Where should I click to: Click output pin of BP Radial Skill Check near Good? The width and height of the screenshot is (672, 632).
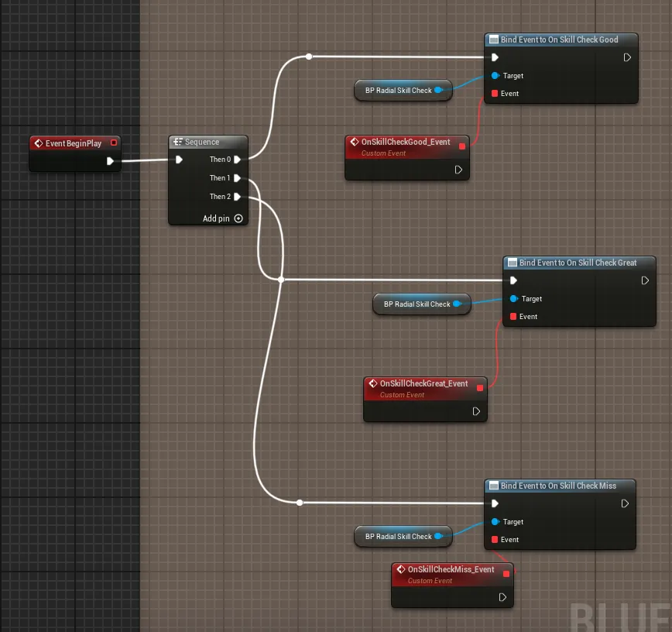[438, 91]
